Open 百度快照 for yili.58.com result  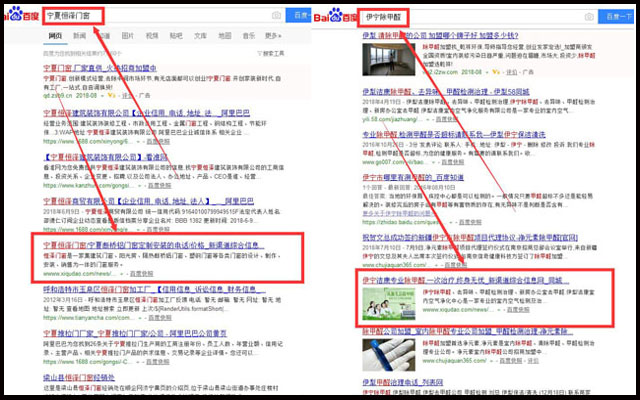[x=447, y=120]
